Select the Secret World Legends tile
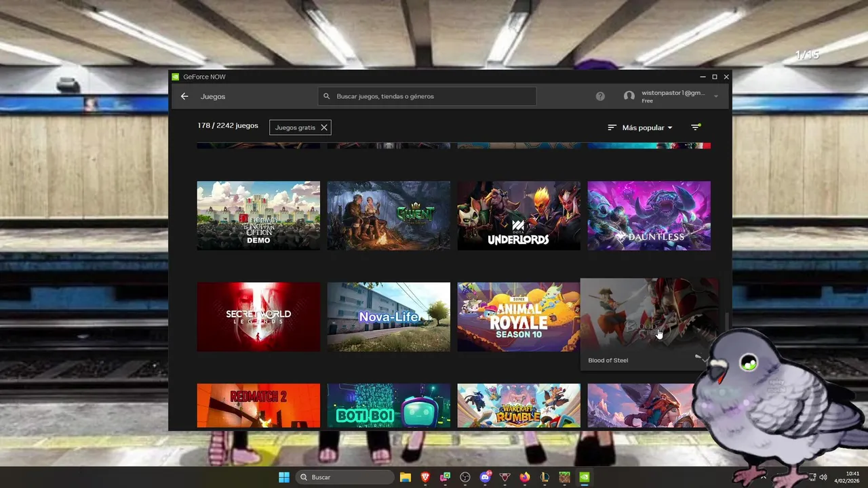This screenshot has width=868, height=488. point(258,317)
